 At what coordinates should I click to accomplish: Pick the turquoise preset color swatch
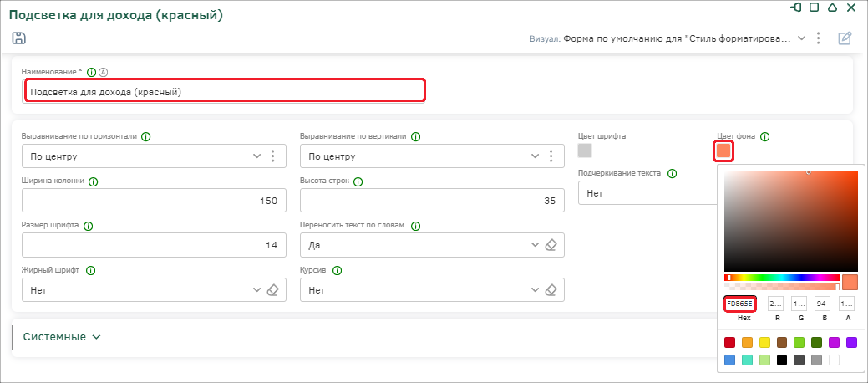[x=747, y=360]
